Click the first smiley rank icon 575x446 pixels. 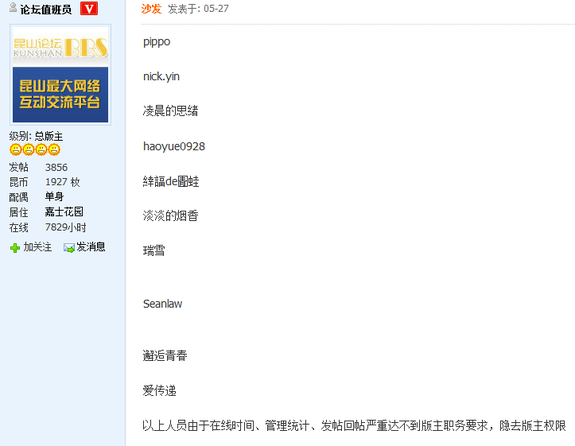pos(16,150)
